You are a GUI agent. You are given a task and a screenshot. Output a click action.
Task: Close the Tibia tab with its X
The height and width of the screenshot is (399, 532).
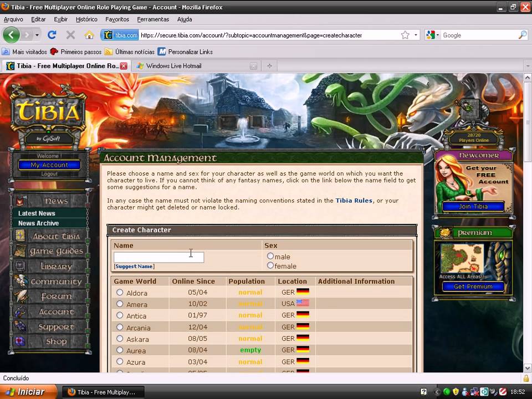tap(124, 66)
